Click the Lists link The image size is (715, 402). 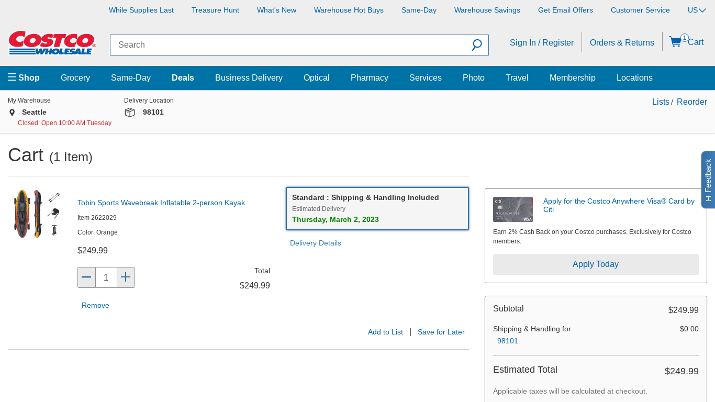(x=661, y=102)
